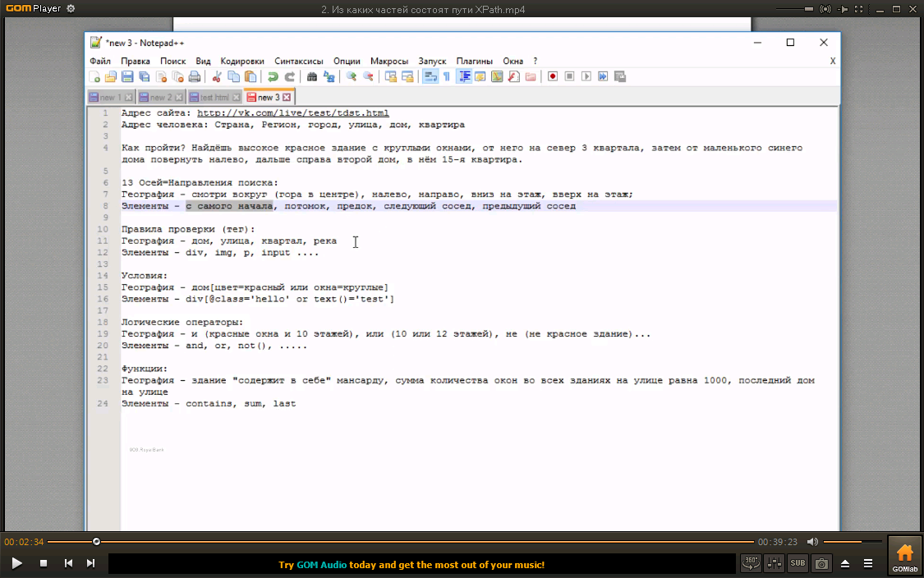Open the GOMlab home button
924x578 pixels.
[903, 557]
